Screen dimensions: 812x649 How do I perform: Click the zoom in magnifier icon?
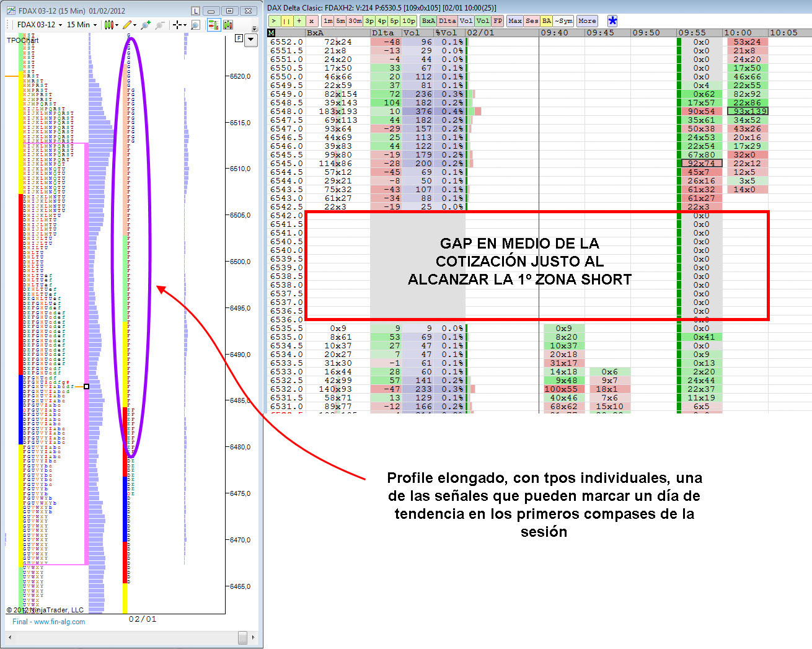146,25
